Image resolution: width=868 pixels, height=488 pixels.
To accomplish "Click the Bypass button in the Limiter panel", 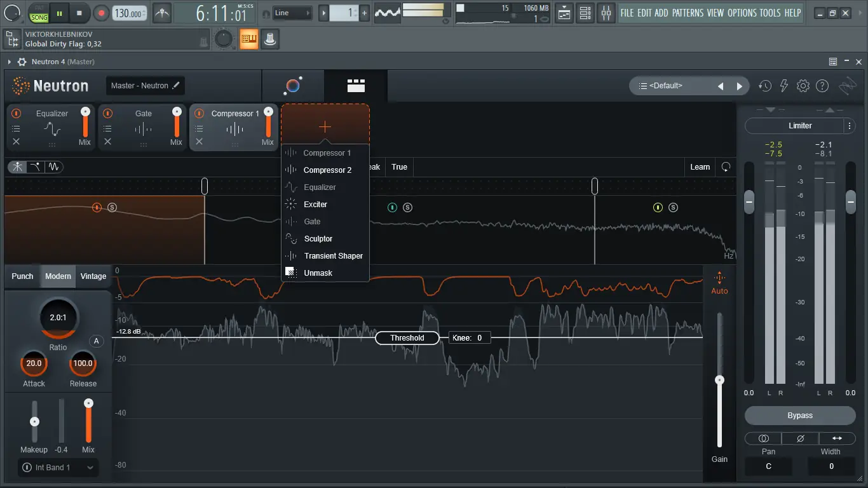I will pos(799,415).
